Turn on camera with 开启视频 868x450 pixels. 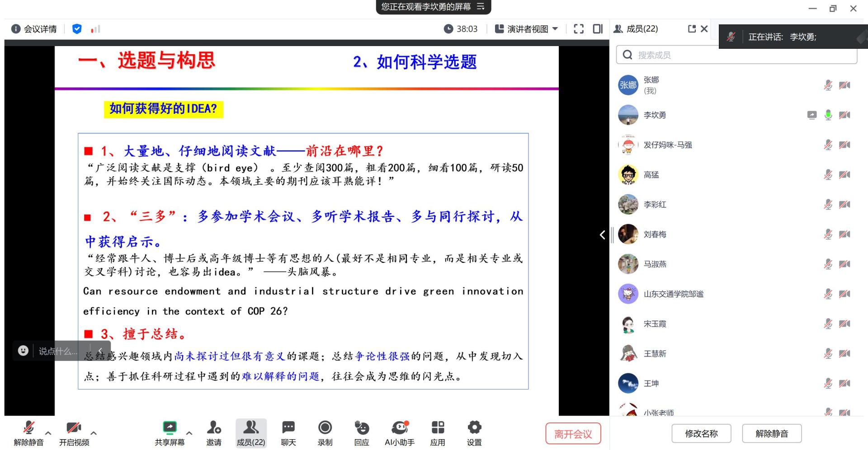click(74, 428)
